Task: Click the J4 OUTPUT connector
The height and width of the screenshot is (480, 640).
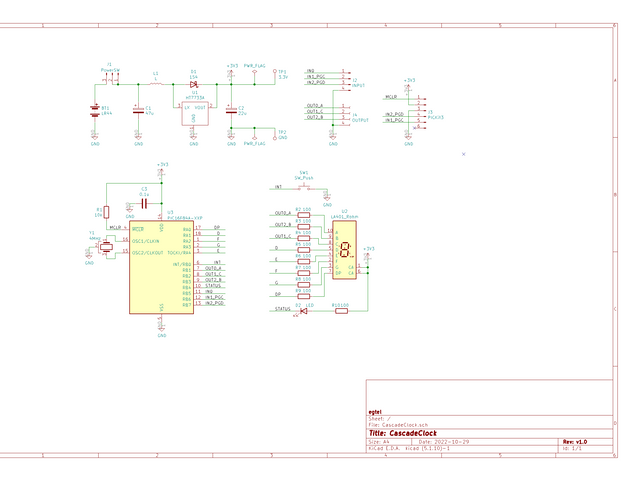Action: (345, 112)
